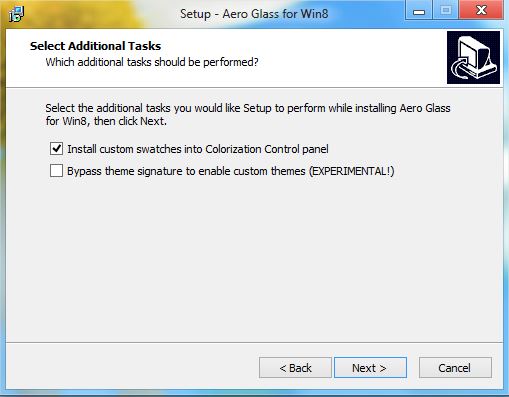Click the installer computer graphic in the header

[473, 57]
